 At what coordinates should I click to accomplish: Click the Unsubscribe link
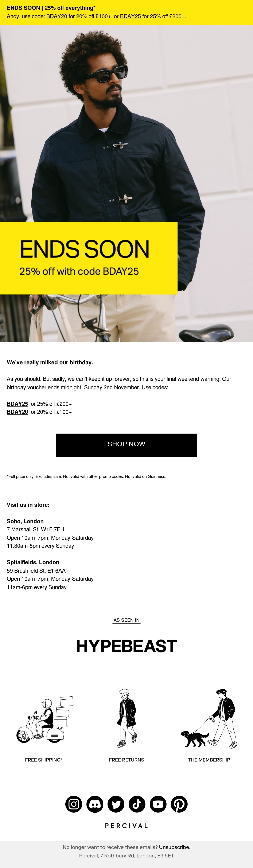click(174, 847)
